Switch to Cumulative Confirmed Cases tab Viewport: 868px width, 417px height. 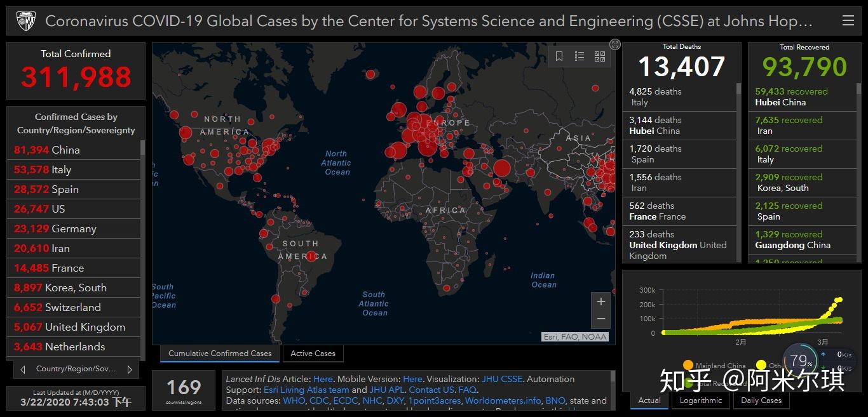click(x=220, y=354)
